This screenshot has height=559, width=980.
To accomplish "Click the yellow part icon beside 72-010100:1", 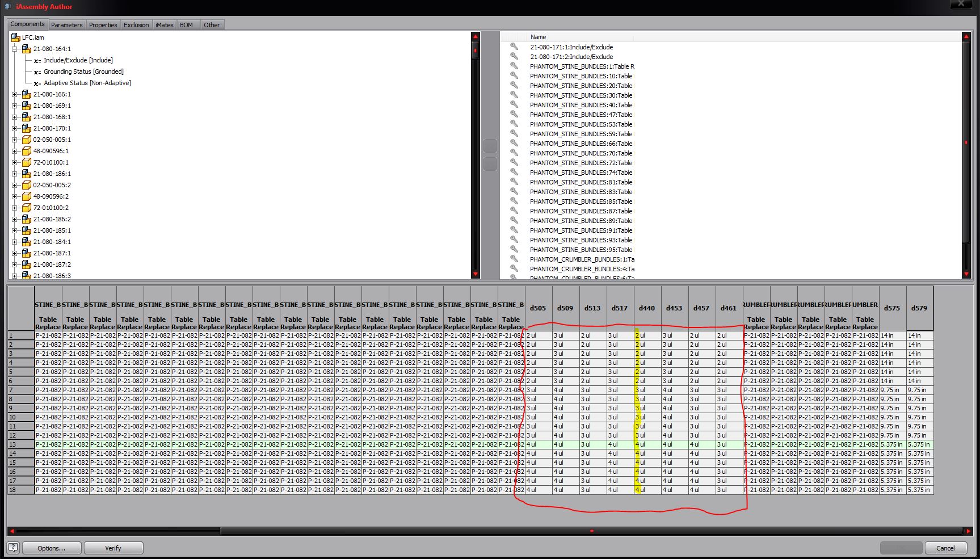I will tap(27, 162).
